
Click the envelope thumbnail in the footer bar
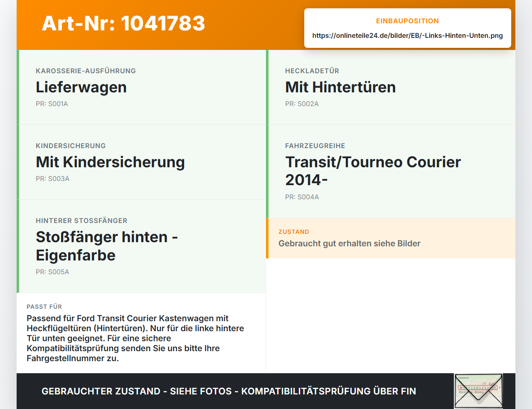point(478,391)
